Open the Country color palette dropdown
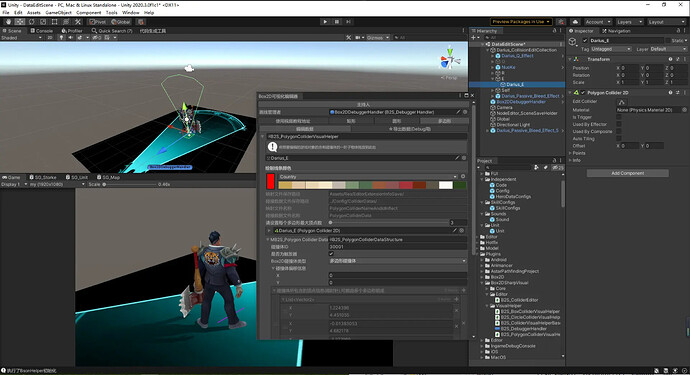690x375 pixels. click(x=368, y=176)
